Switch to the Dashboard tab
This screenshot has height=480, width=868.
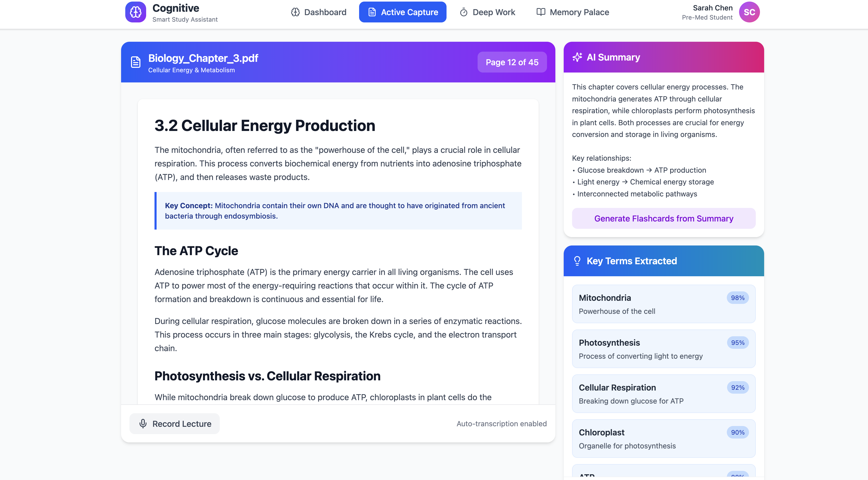pos(318,12)
